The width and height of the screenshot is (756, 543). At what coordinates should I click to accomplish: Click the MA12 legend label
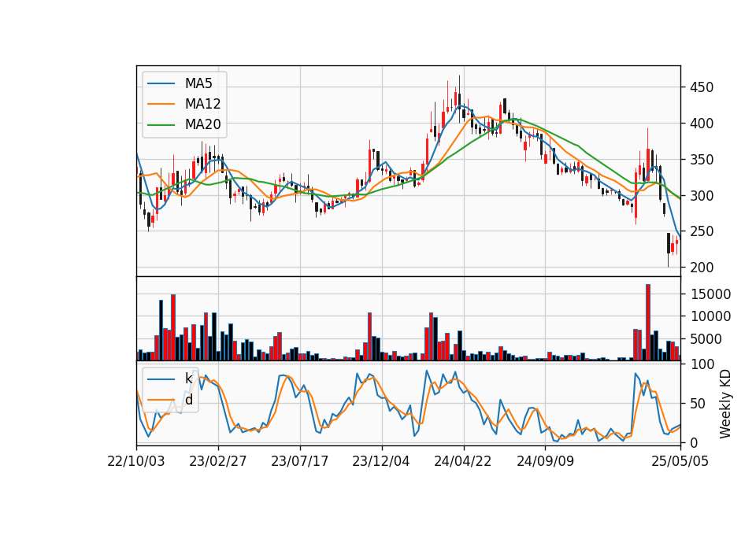click(202, 104)
